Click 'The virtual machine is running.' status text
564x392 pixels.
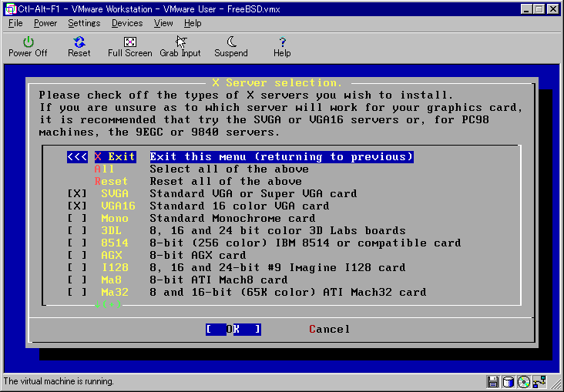point(59,381)
